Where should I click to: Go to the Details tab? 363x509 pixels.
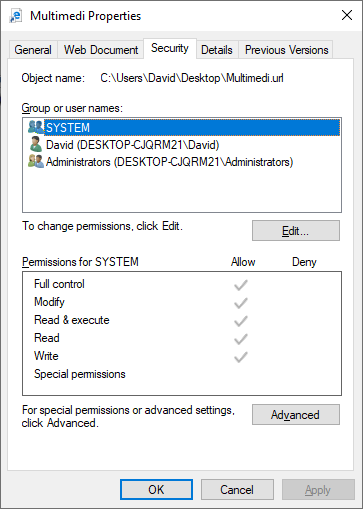click(x=217, y=50)
